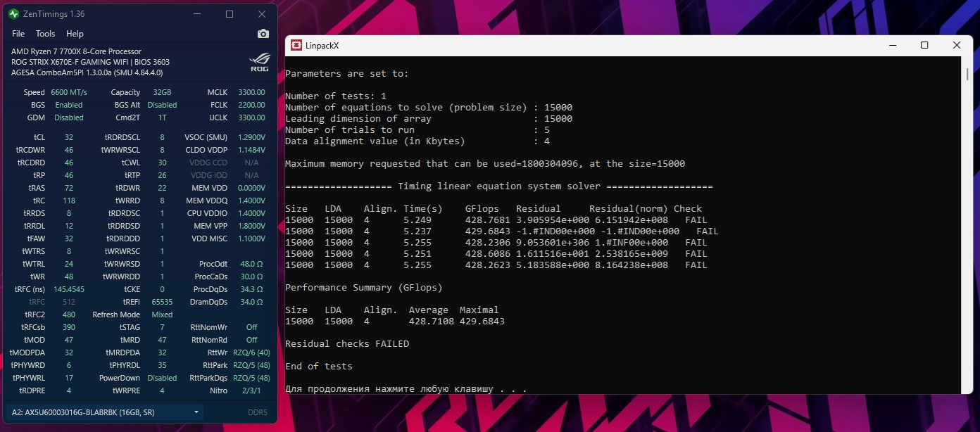The image size is (980, 432).
Task: Click the Nitro value 2/3/1
Action: point(251,390)
